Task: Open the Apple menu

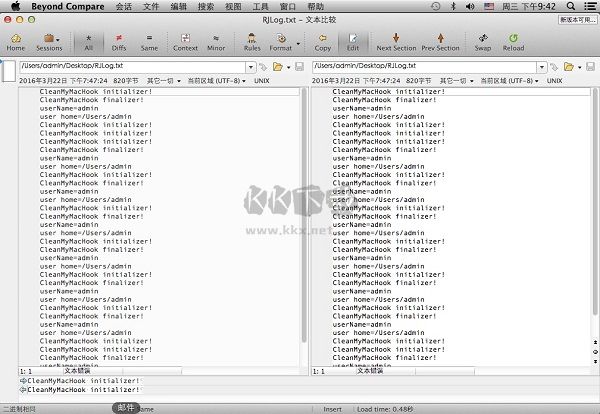Action: tap(16, 6)
